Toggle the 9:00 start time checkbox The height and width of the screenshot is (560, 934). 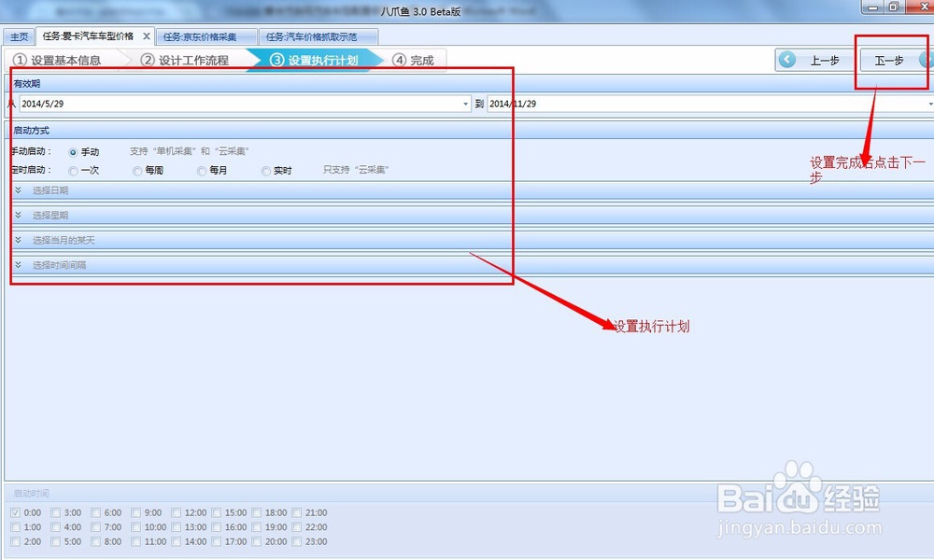coord(135,512)
